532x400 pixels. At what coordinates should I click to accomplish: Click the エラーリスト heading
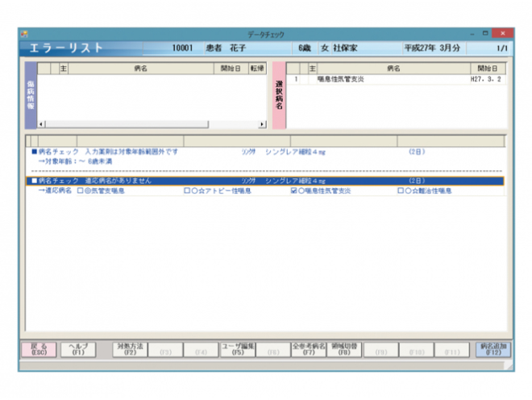click(66, 48)
